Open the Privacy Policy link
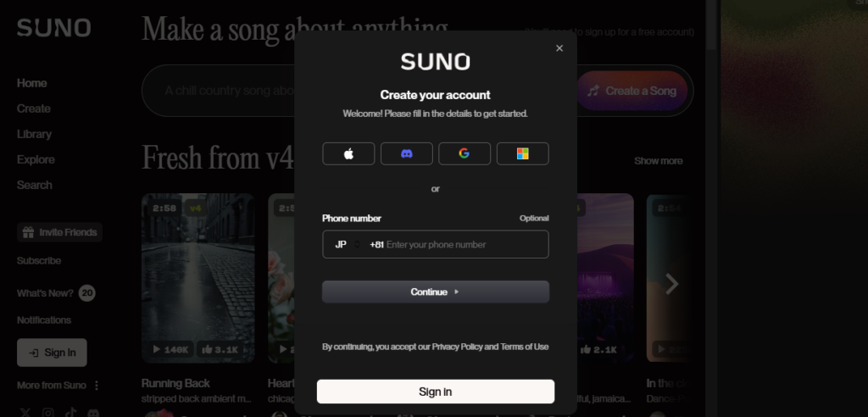Viewport: 868px width, 417px height. pos(457,347)
